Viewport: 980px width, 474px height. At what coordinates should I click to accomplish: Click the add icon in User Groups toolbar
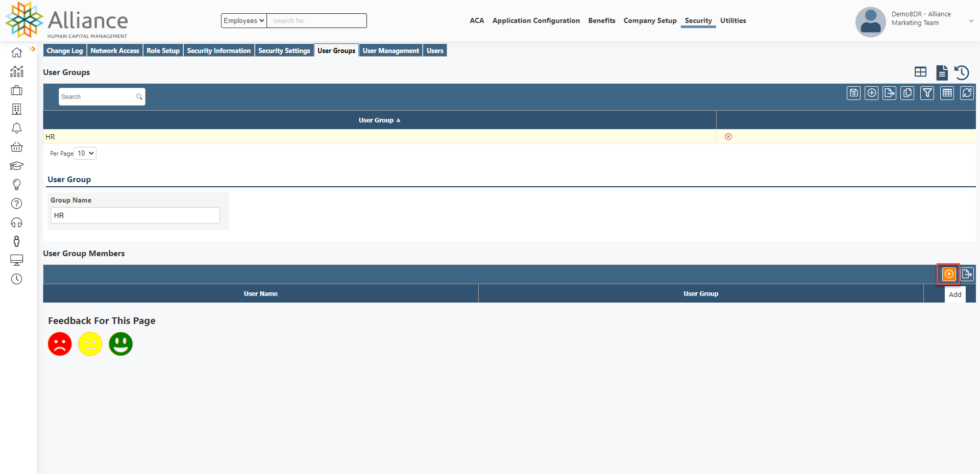[872, 93]
